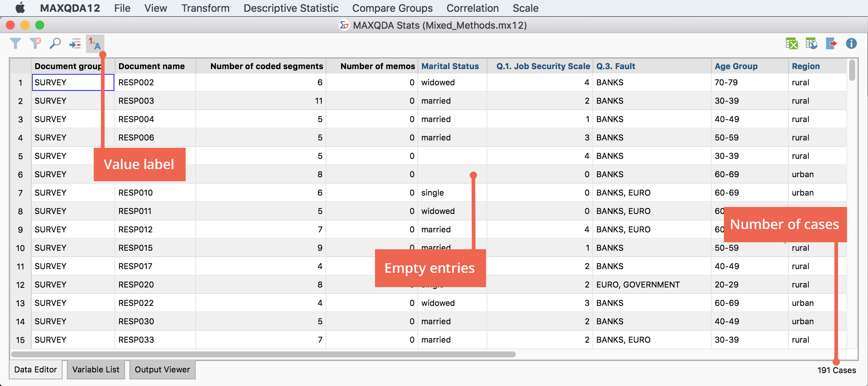This screenshot has height=386, width=868.
Task: Open search with the magnifier icon
Action: pos(55,44)
